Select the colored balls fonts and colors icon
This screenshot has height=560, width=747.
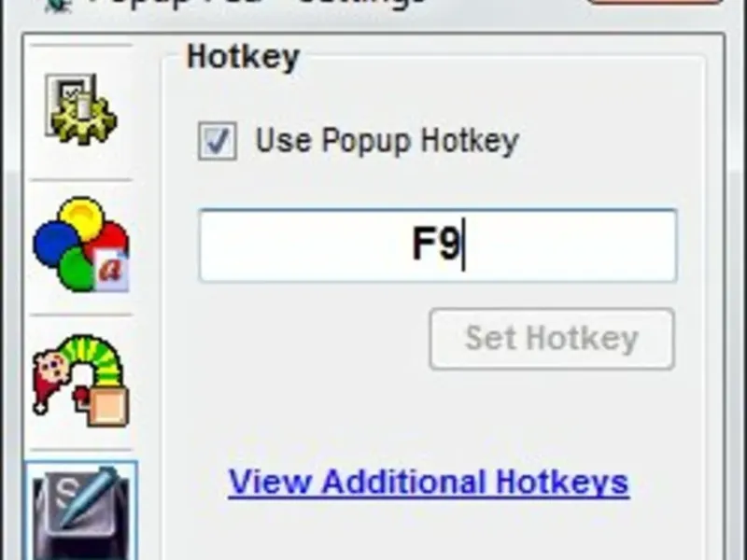81,245
